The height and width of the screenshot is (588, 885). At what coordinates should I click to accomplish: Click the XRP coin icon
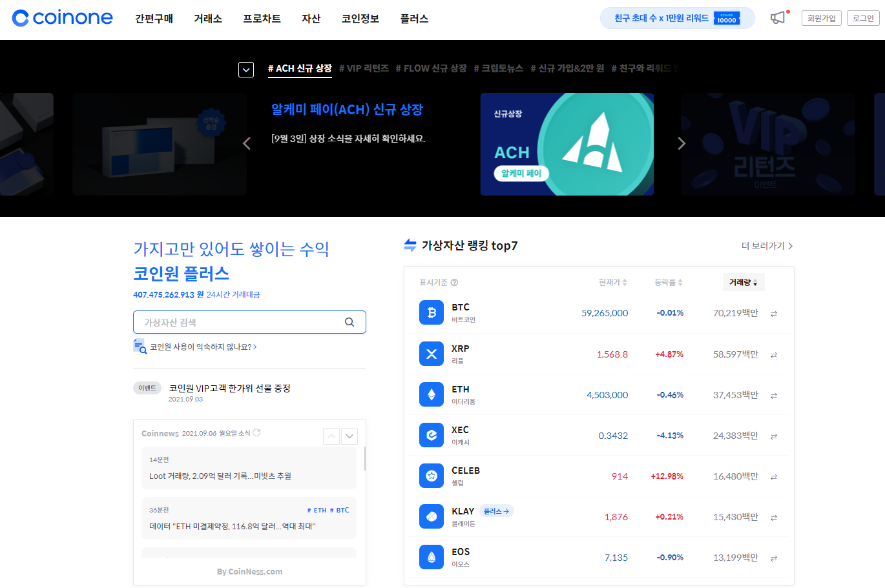click(x=432, y=354)
